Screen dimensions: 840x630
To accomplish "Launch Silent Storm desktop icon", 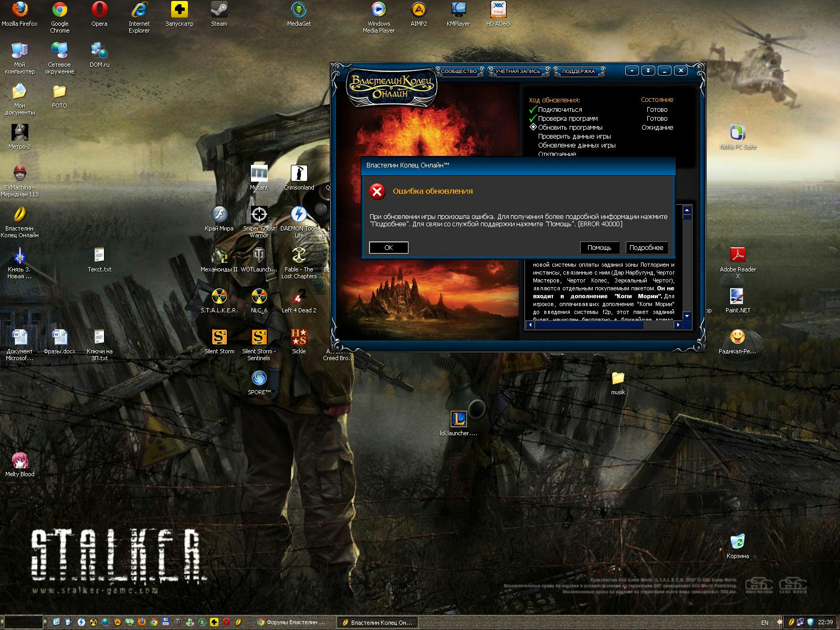I will (x=219, y=341).
